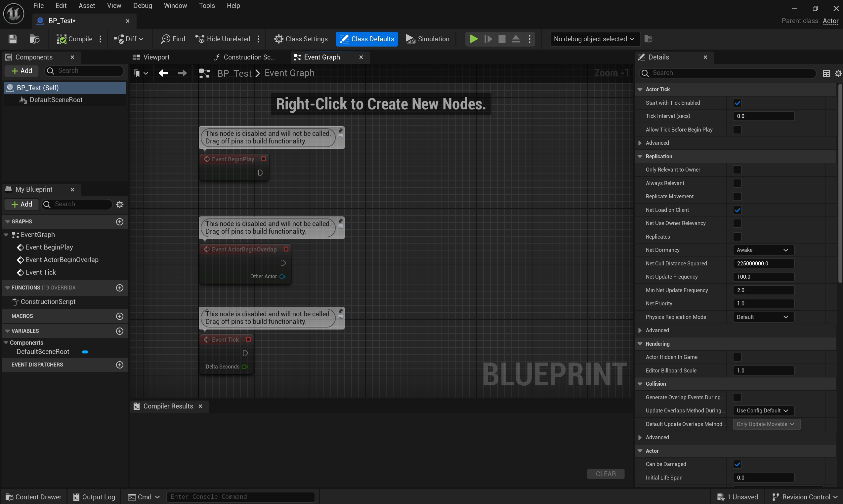
Task: Toggle Replicate Movement checkbox
Action: click(737, 197)
